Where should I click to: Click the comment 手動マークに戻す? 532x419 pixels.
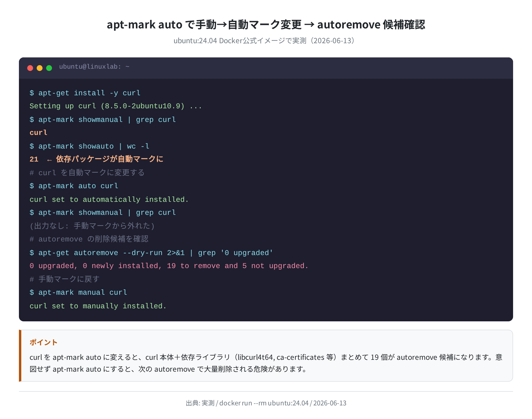coord(64,279)
